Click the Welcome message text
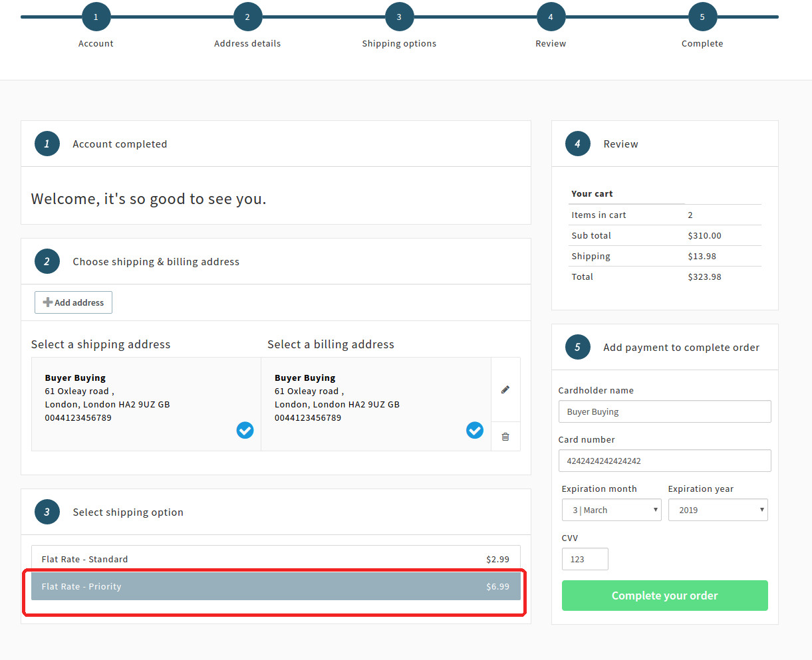812x660 pixels. 148,199
